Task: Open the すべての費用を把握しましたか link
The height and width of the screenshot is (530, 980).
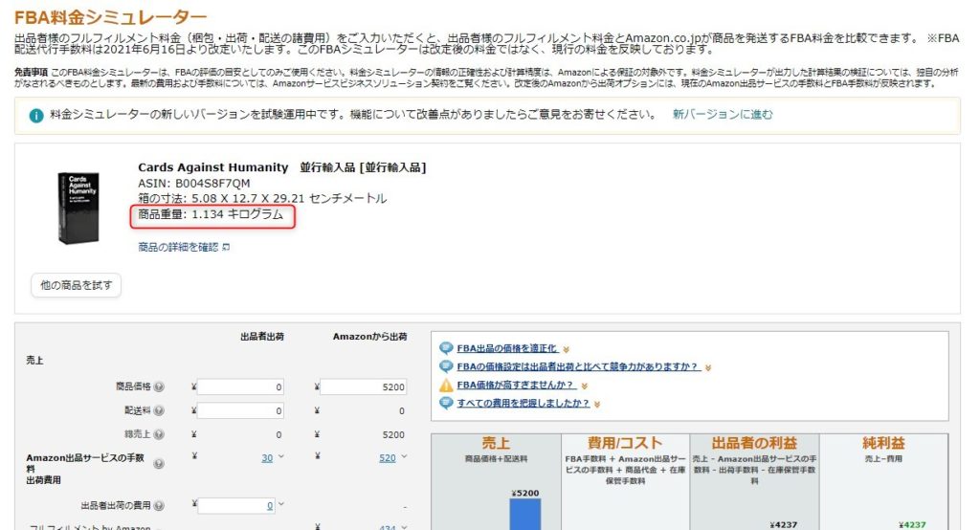Action: (x=523, y=403)
